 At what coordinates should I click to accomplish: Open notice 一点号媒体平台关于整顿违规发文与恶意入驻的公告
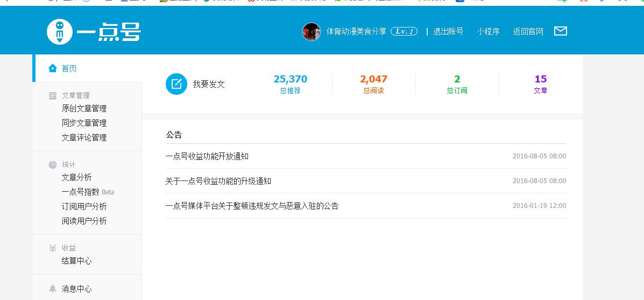pyautogui.click(x=252, y=206)
